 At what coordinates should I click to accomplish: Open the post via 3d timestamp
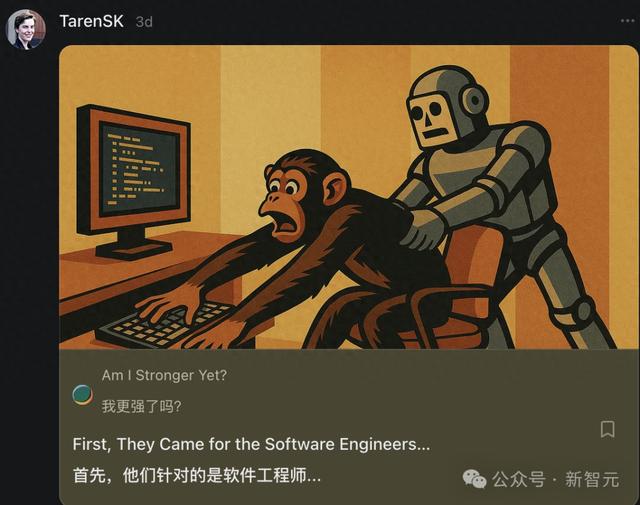144,22
